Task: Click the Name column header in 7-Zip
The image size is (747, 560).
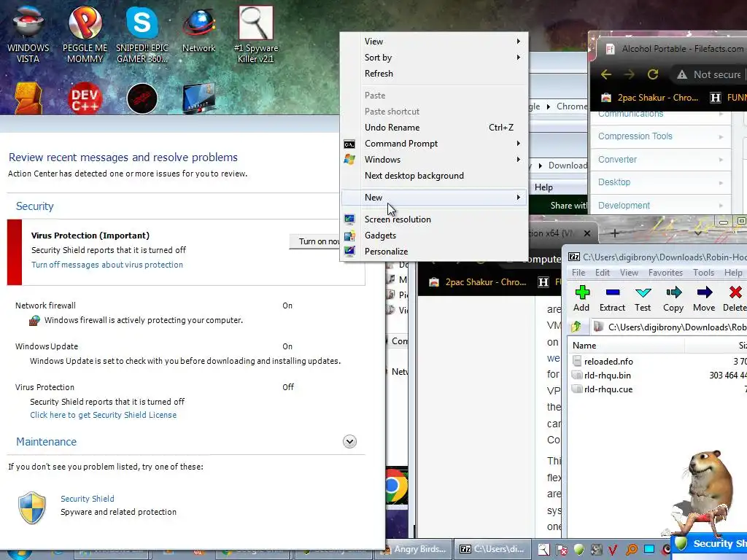Action: click(x=627, y=345)
